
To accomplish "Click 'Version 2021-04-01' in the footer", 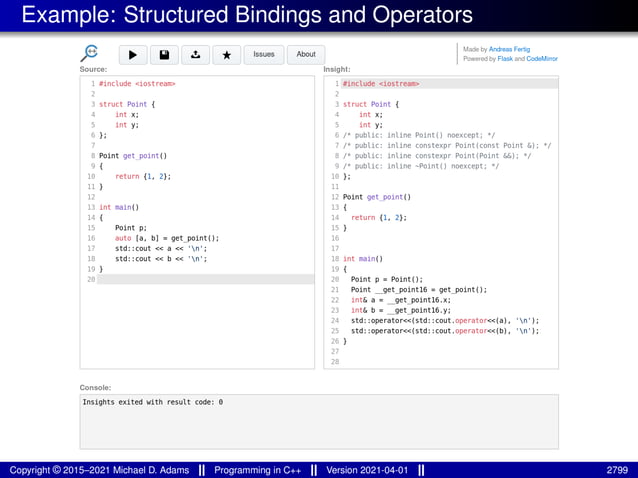I will point(367,470).
